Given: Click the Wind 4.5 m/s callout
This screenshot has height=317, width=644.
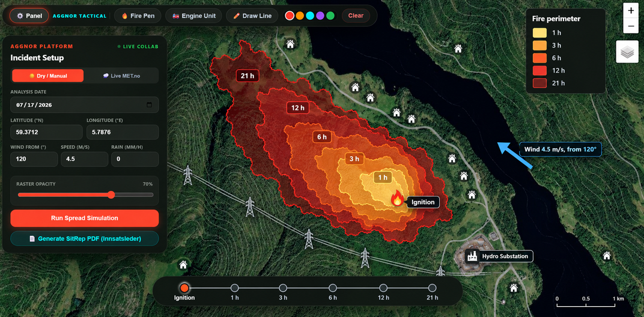Looking at the screenshot, I should 560,149.
